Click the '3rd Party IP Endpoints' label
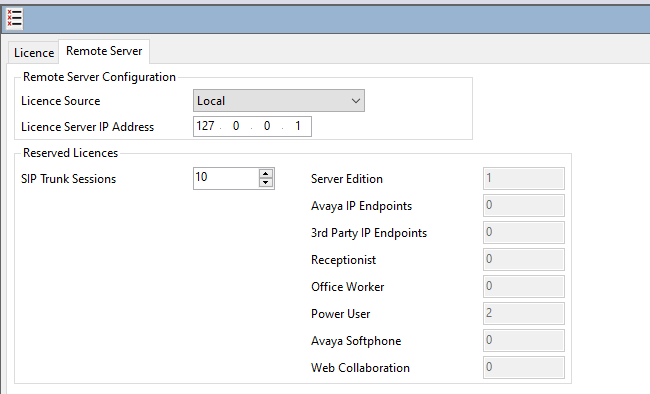Viewport: 650px width, 394px height. 369,233
